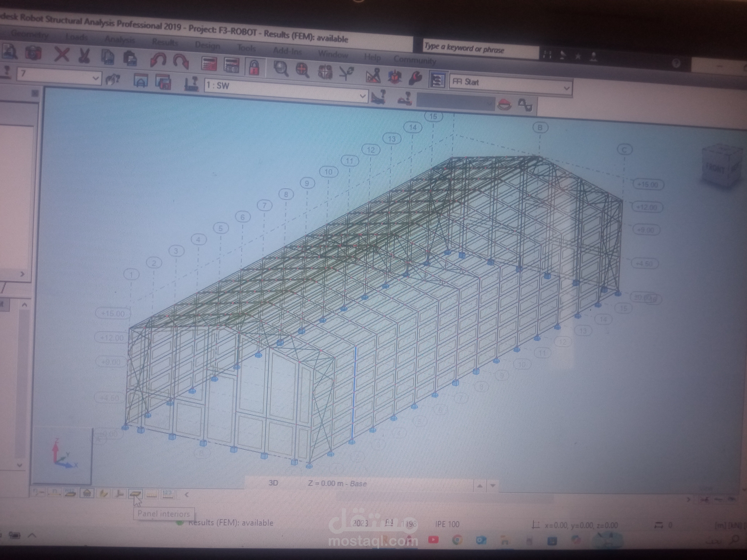Click the load definition question icon

[405, 98]
